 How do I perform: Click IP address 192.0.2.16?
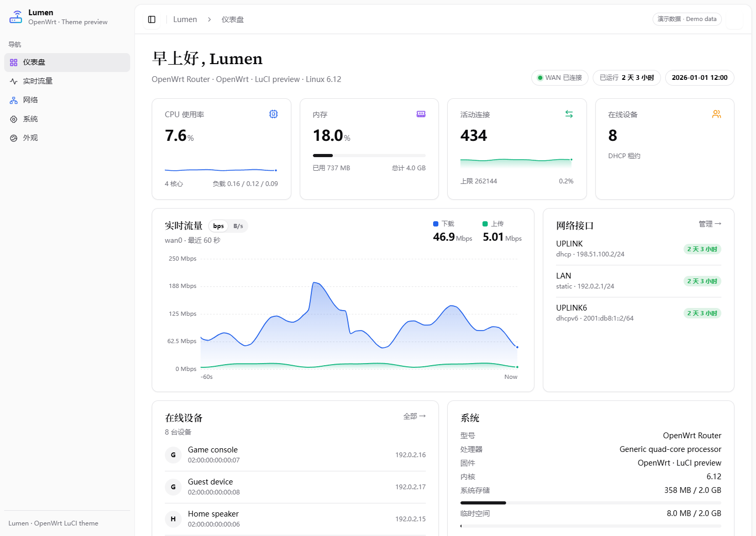411,455
